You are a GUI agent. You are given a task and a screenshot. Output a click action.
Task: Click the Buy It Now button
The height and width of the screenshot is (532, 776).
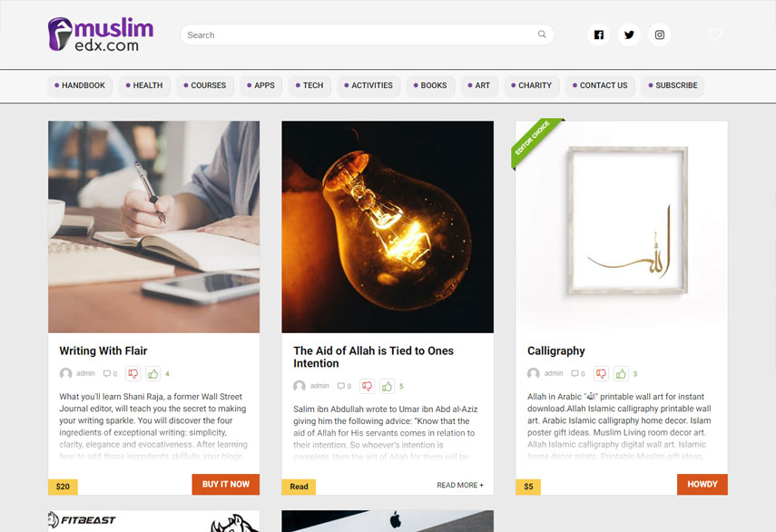226,485
